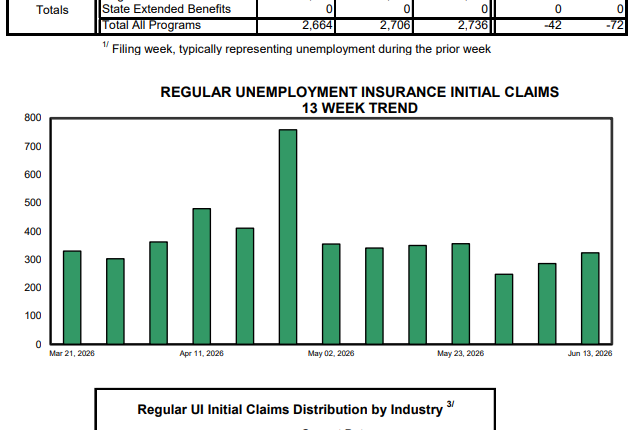The width and height of the screenshot is (630, 430).
Task: Click the -72 change cell
Action: pos(615,25)
